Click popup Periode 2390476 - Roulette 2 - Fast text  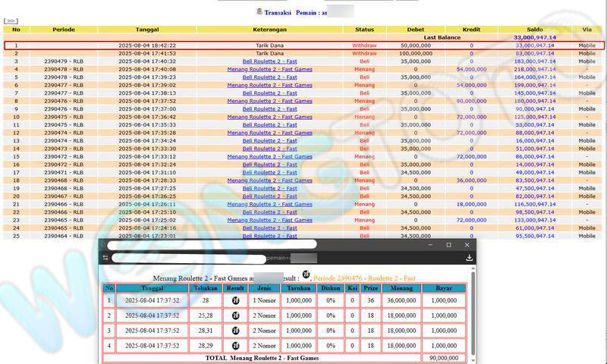(364, 278)
